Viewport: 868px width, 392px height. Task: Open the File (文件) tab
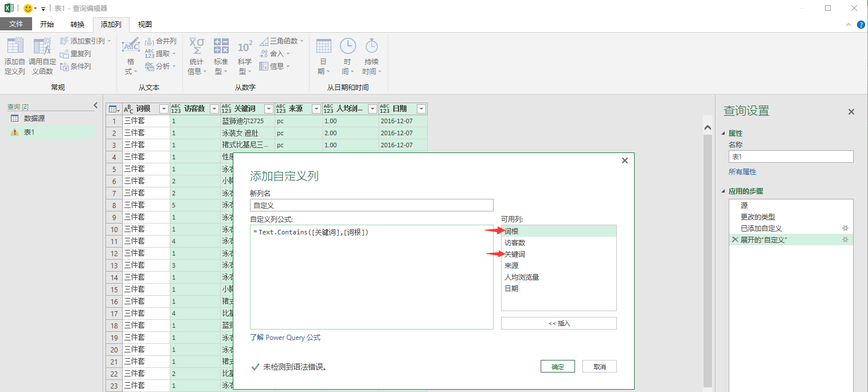pos(16,24)
